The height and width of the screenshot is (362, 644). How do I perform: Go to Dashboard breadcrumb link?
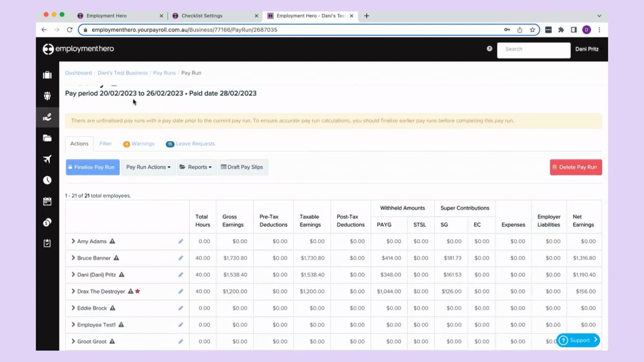click(x=78, y=73)
